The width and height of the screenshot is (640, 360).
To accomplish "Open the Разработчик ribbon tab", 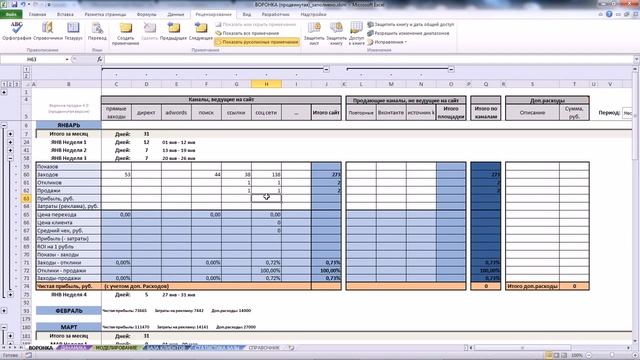I will coord(276,14).
